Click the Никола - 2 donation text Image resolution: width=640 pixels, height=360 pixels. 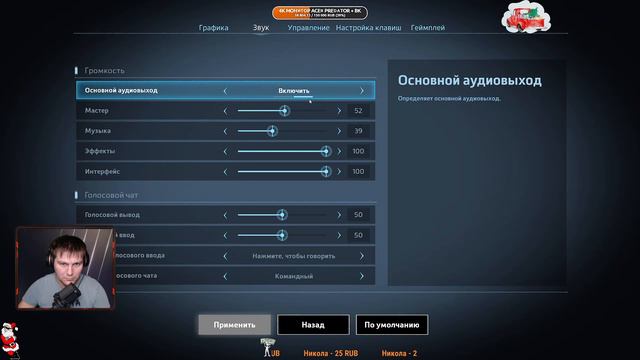point(399,353)
